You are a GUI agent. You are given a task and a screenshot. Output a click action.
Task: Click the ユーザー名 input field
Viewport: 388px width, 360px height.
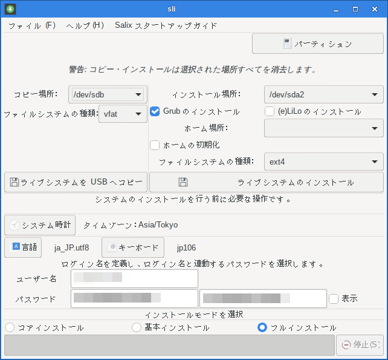pos(134,279)
